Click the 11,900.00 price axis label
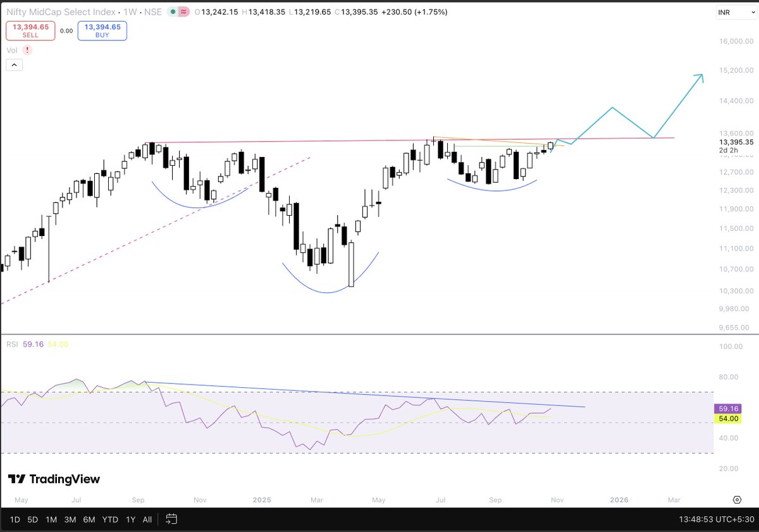This screenshot has width=759, height=532. click(737, 209)
